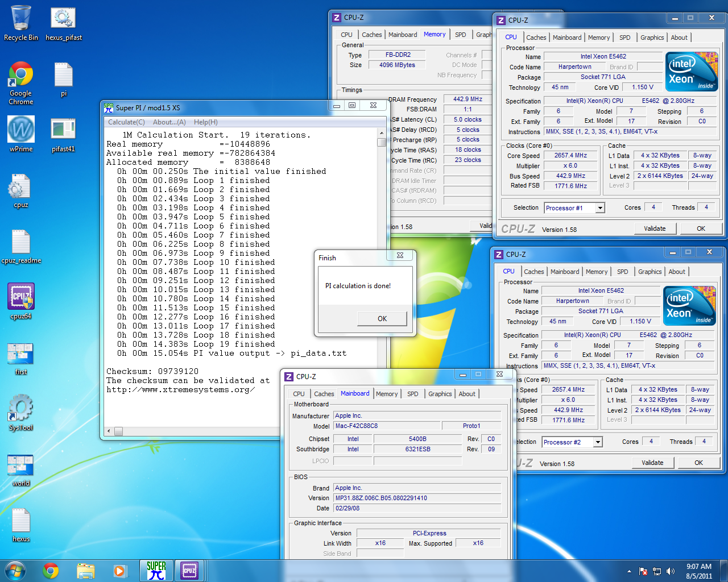Select Mainboard tab in lower-right CPU-Z
728x582 pixels.
pos(565,272)
